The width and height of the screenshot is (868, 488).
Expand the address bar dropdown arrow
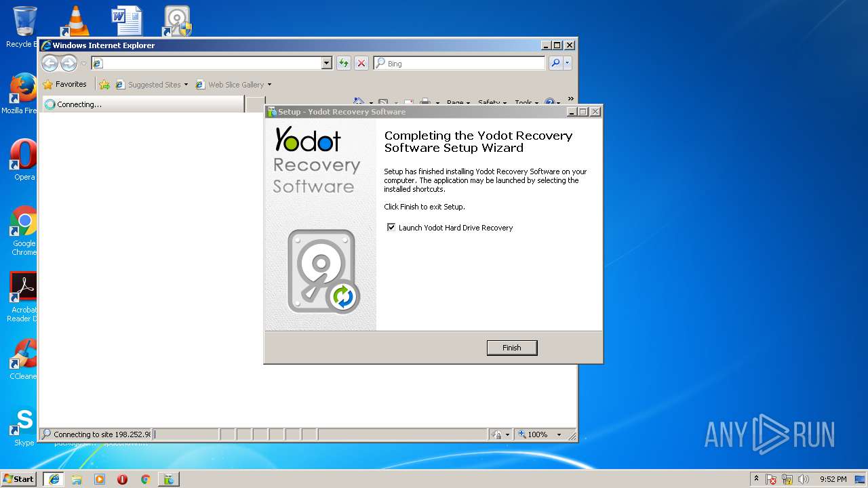(327, 63)
